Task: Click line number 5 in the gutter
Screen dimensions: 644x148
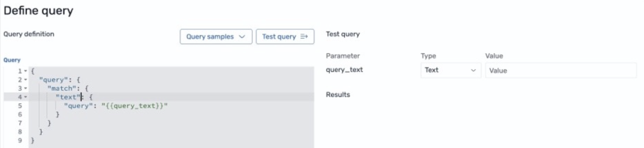Action: tap(20, 106)
